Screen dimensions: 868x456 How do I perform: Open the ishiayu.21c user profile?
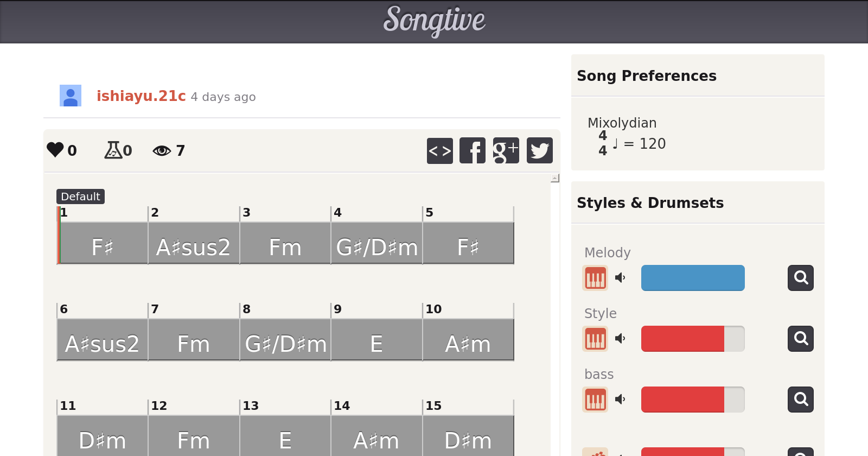pyautogui.click(x=141, y=96)
